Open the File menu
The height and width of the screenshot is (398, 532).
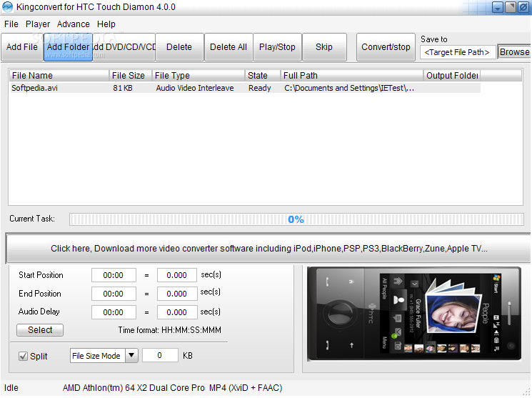click(11, 24)
